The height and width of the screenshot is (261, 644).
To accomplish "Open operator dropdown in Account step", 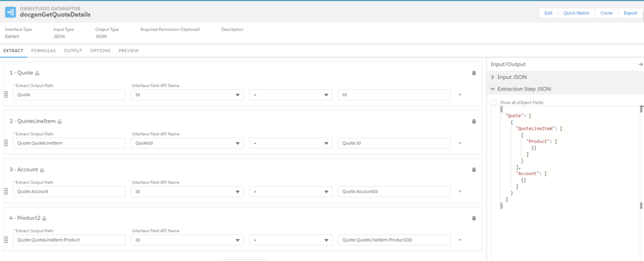I will pos(291,192).
